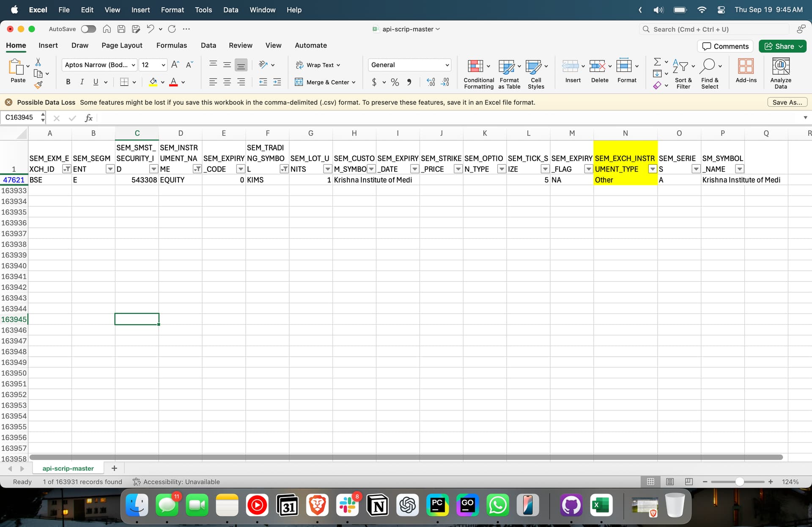The height and width of the screenshot is (527, 812).
Task: Click the Format Painter brush icon
Action: 38,85
